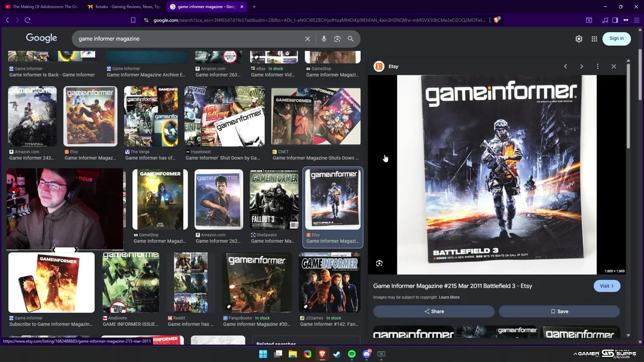
Task: Open File Explorer from the taskbar
Action: coord(292,354)
